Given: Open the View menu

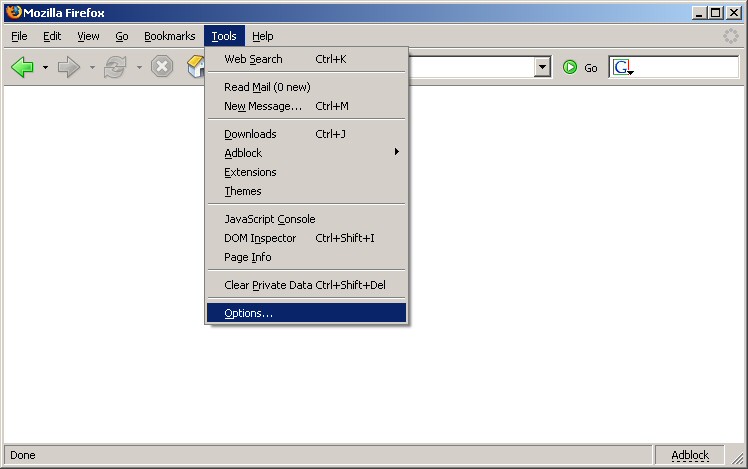Looking at the screenshot, I should (88, 36).
